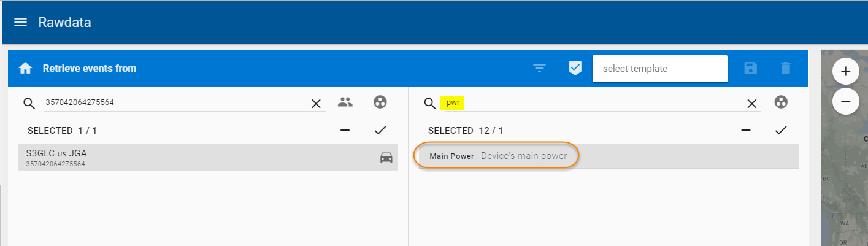
Task: Click the pwr field search box
Action: (x=595, y=103)
